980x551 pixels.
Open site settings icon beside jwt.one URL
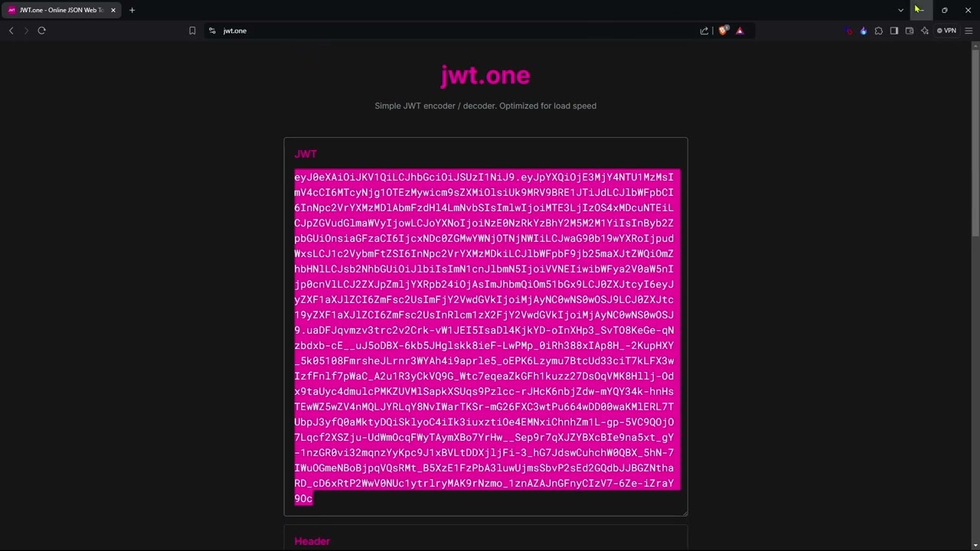(x=212, y=31)
